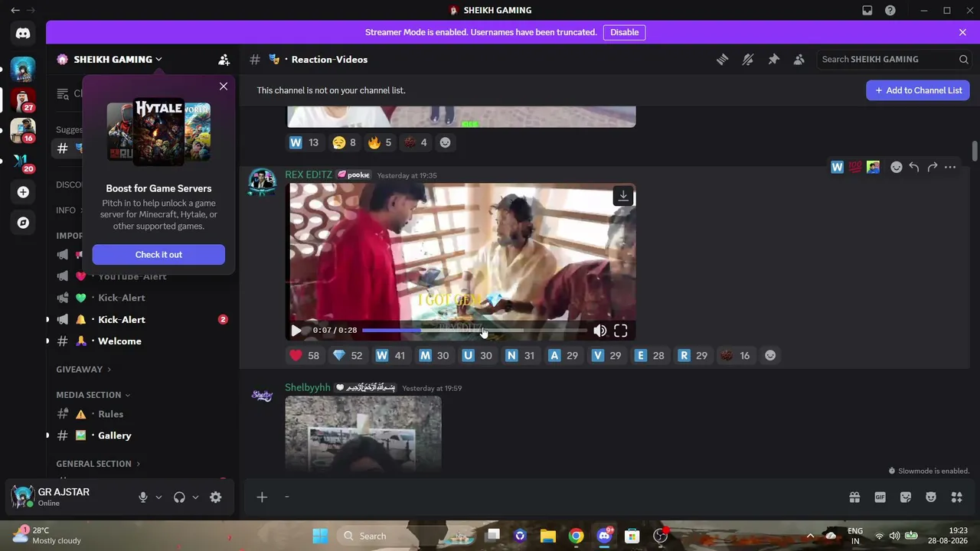Open add reaction smiley on hover toolbar

pos(897,167)
